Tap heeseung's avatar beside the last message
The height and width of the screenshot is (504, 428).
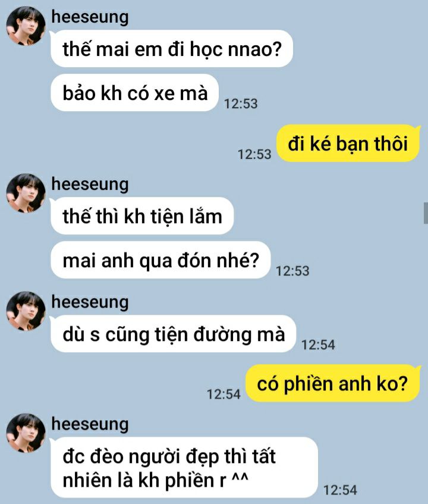pos(26,433)
